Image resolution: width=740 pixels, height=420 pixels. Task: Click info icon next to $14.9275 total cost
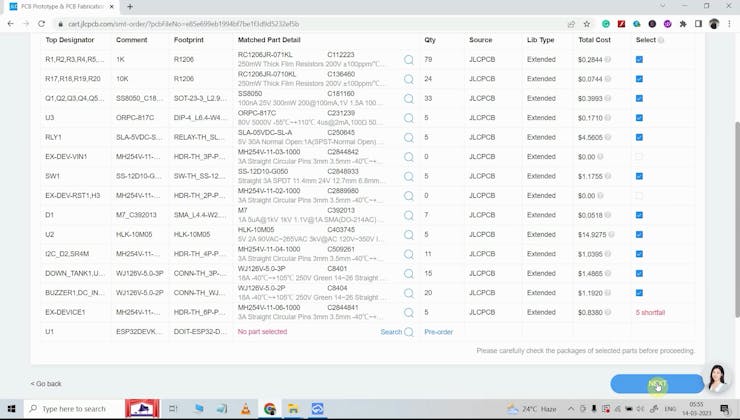coord(610,235)
